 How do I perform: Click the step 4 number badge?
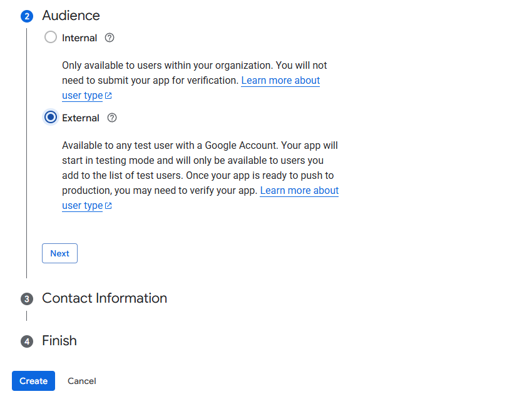coord(27,341)
